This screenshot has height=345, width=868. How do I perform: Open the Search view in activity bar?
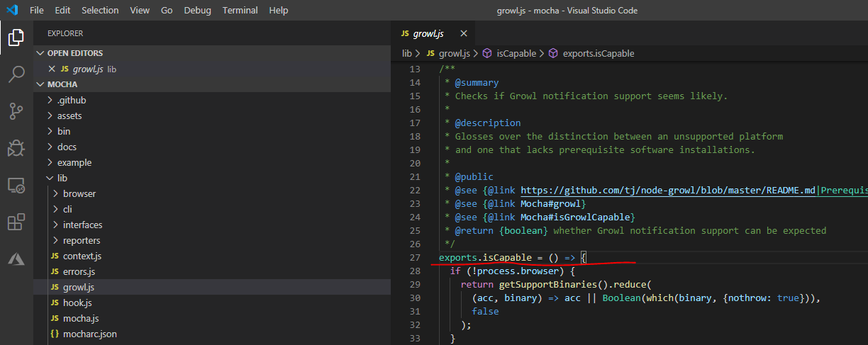16,74
